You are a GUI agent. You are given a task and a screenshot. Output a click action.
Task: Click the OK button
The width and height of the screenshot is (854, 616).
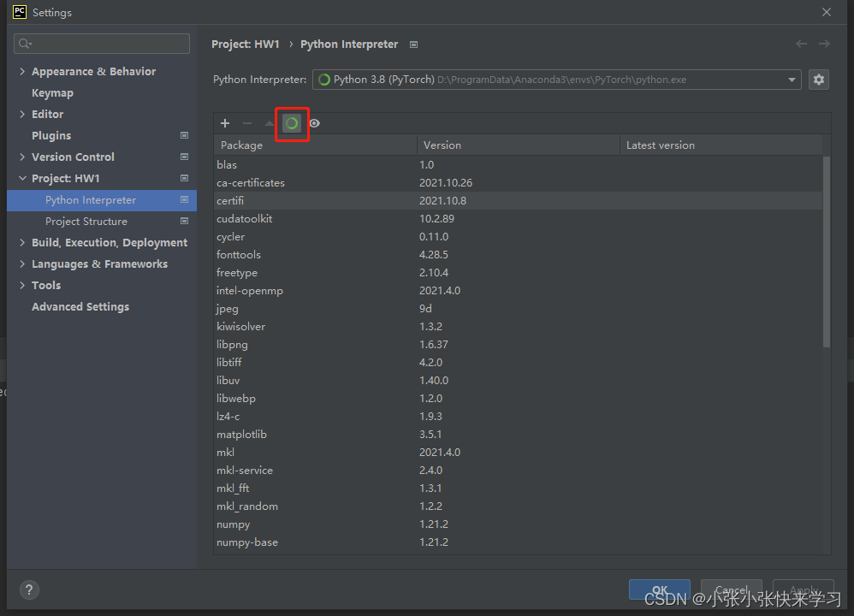point(660,589)
